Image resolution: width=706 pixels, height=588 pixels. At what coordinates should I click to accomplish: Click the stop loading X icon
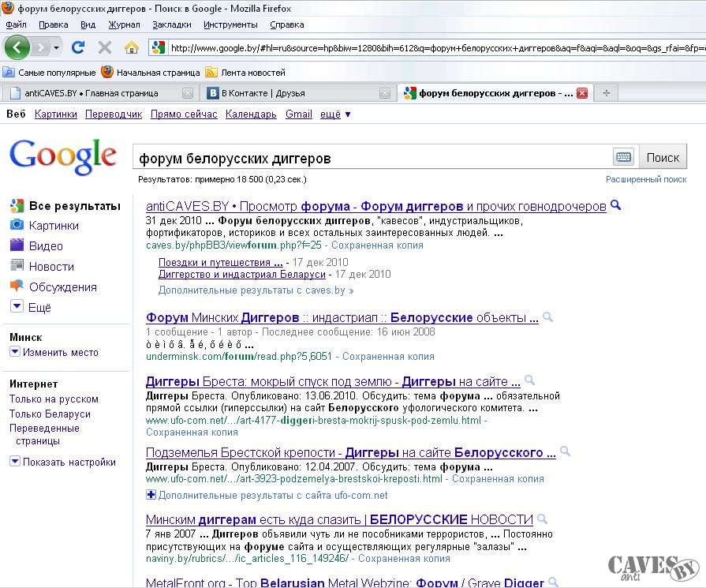[104, 47]
